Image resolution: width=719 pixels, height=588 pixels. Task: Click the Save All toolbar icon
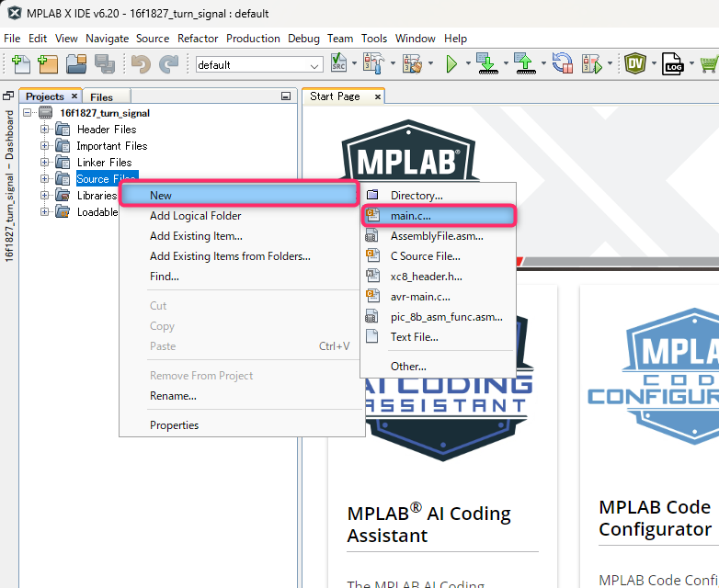105,63
